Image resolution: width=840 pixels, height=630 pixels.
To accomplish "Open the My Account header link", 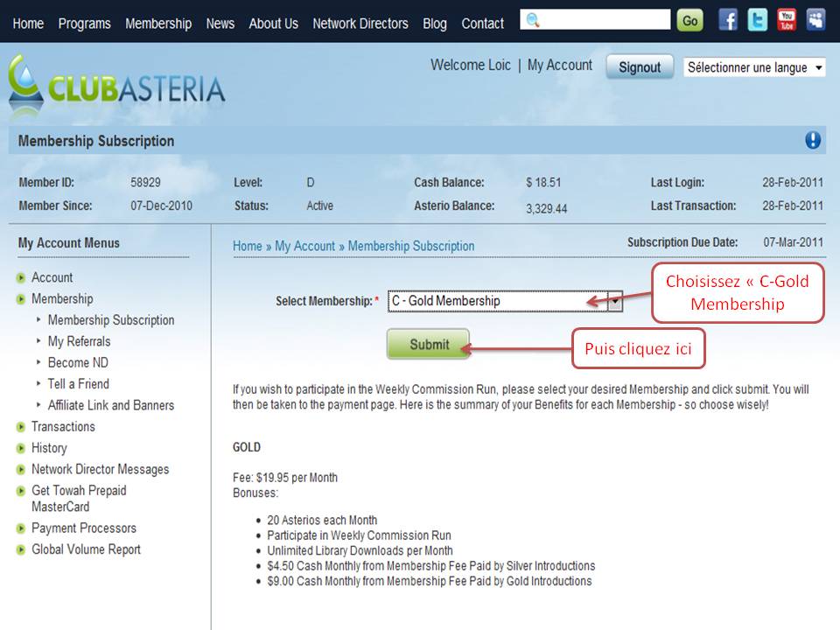I will pos(560,66).
